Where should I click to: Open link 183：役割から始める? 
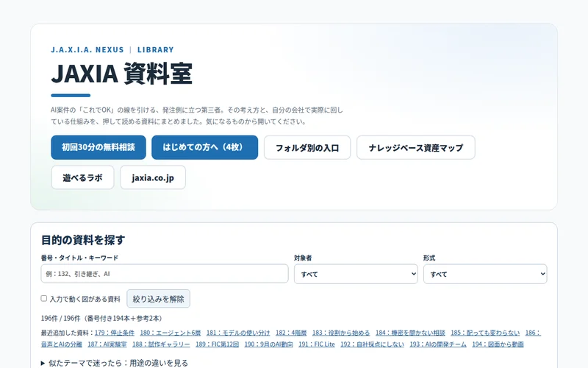[341, 333]
